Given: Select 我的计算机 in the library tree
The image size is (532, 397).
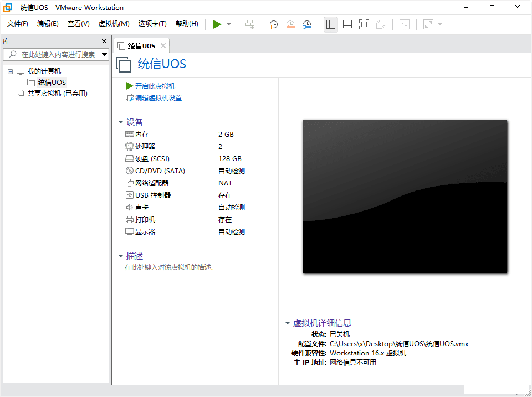Looking at the screenshot, I should click(x=44, y=71).
